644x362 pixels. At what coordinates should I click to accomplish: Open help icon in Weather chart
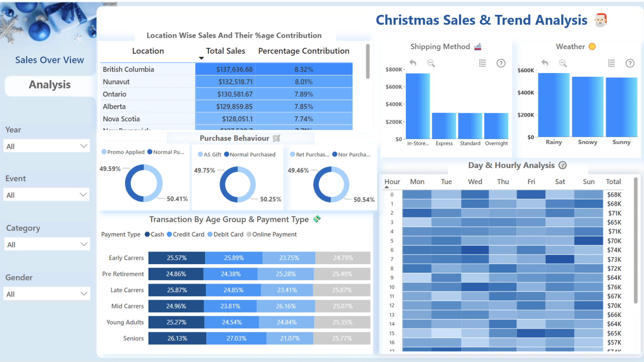[630, 63]
